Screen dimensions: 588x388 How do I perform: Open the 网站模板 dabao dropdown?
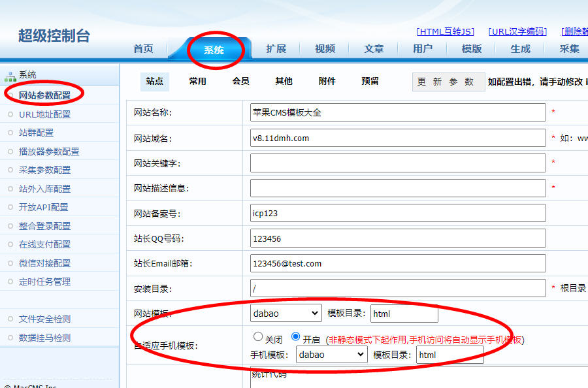click(x=286, y=314)
